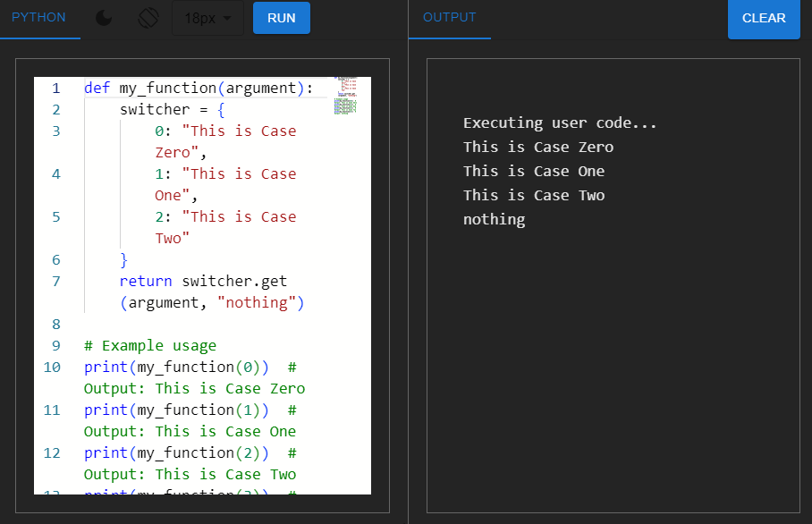The width and height of the screenshot is (812, 524).
Task: Switch to the OUTPUT tab
Action: pyautogui.click(x=449, y=17)
